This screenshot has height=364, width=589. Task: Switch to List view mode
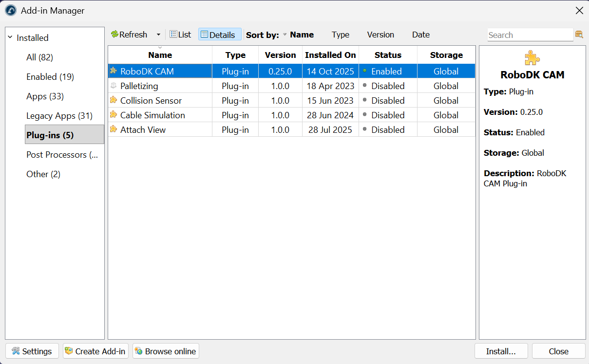click(180, 35)
